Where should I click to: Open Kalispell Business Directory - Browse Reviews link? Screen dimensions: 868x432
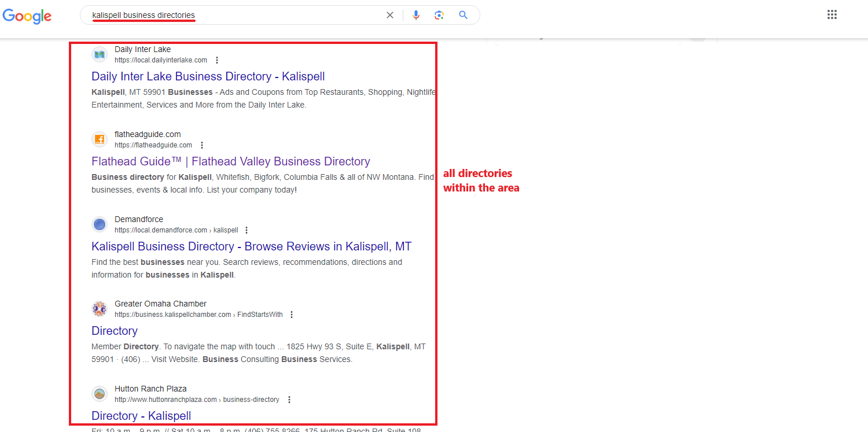pyautogui.click(x=252, y=246)
